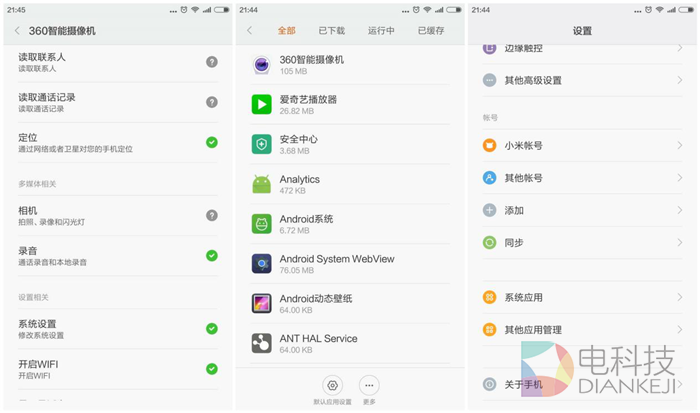Click alarm icon in 设置 screen status bar
700x413 pixels.
click(x=648, y=10)
